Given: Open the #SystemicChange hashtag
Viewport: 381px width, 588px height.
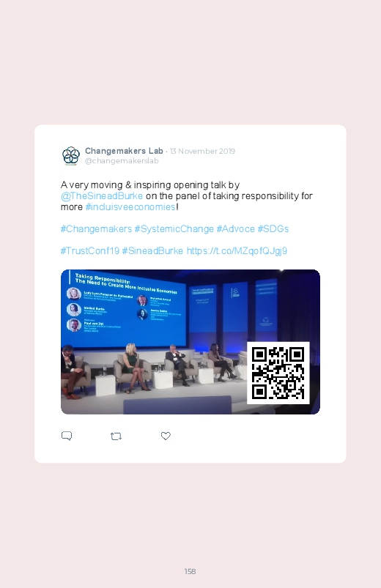Looking at the screenshot, I should point(174,228).
